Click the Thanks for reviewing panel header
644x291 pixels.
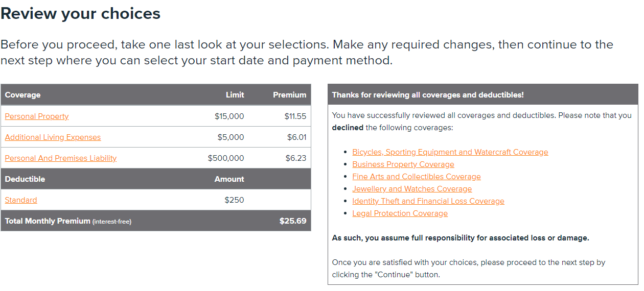pyautogui.click(x=427, y=95)
